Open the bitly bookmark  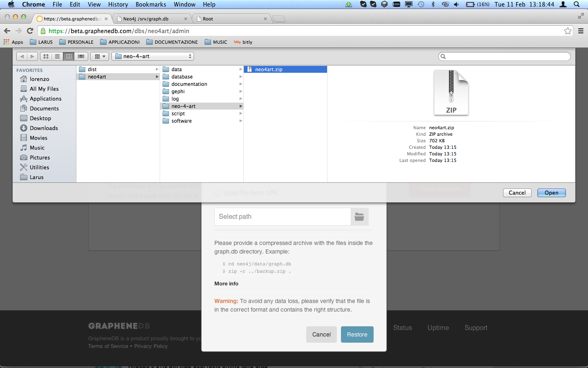pos(243,42)
